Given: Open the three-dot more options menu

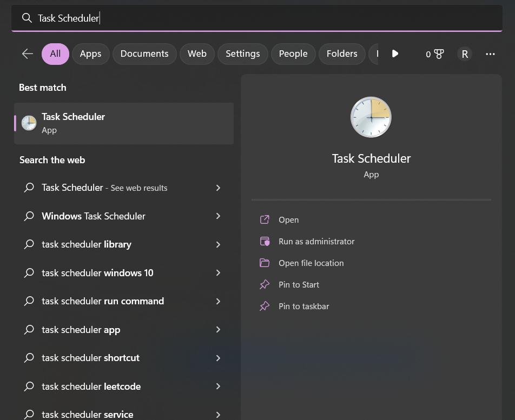Looking at the screenshot, I should click(490, 54).
